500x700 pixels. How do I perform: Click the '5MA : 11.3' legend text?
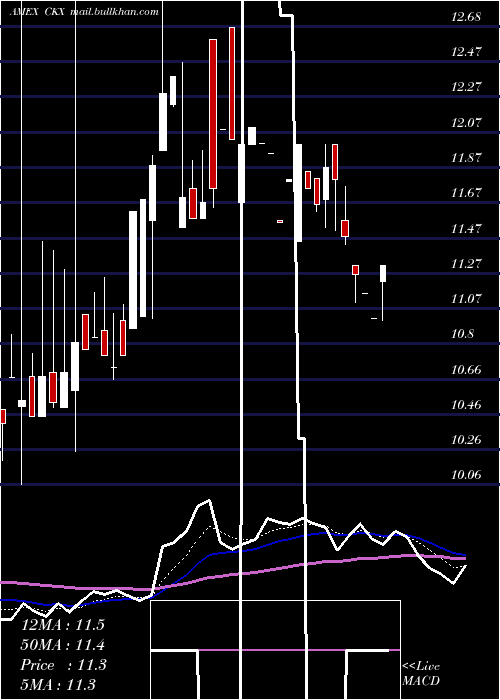(58, 684)
